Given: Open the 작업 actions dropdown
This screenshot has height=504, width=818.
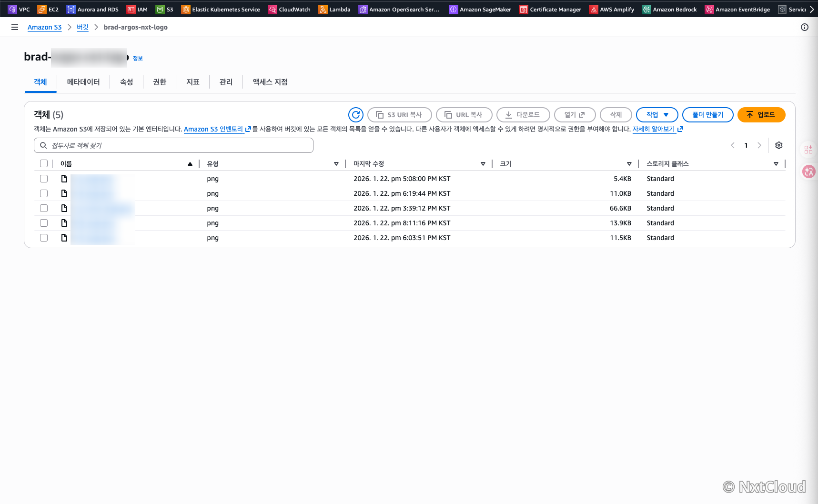Looking at the screenshot, I should (x=657, y=115).
